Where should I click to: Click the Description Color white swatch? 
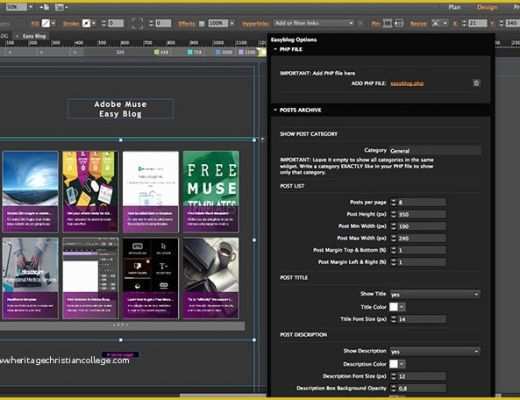[x=394, y=364]
